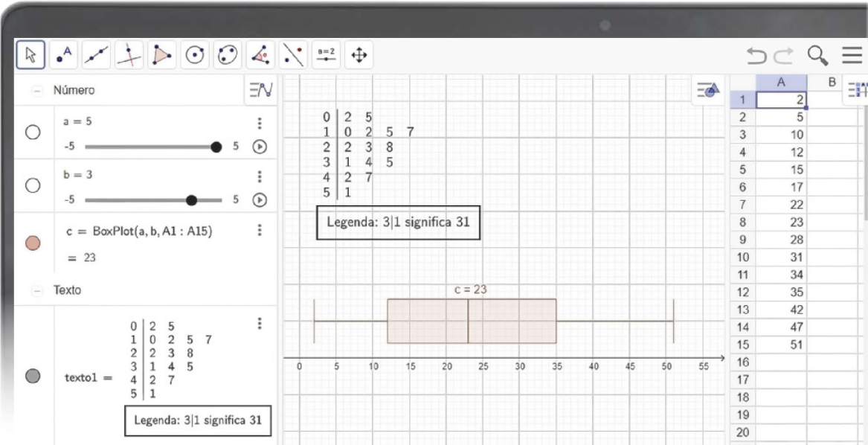Viewport: 868px width, 445px height.
Task: Select the Angle tool
Action: click(x=260, y=55)
